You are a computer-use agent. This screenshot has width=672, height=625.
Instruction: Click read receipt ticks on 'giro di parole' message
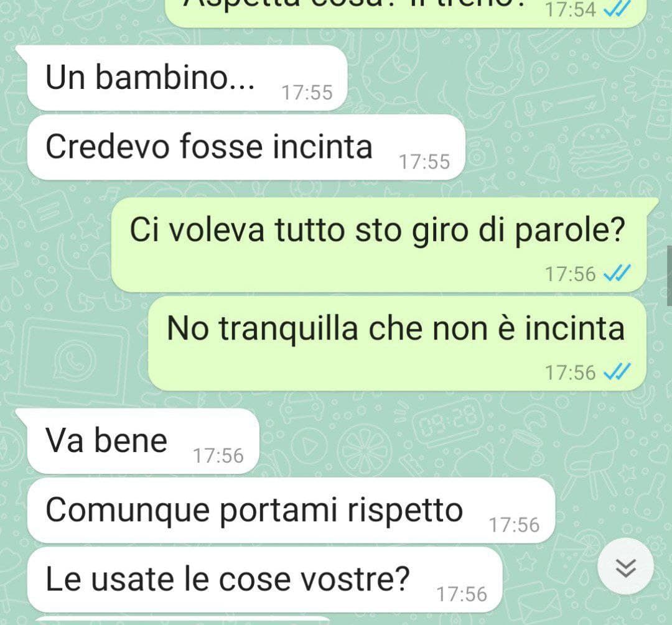point(617,273)
